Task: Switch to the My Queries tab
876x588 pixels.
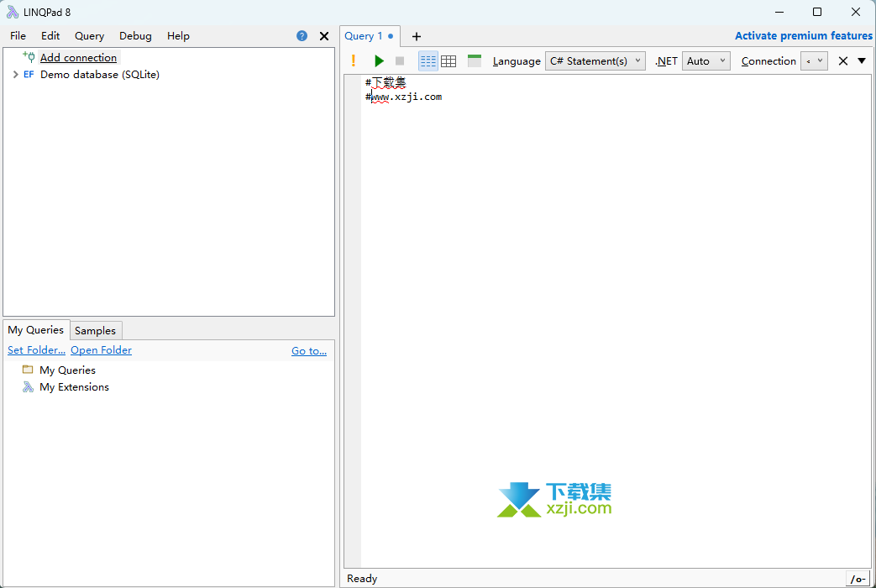Action: [x=36, y=330]
